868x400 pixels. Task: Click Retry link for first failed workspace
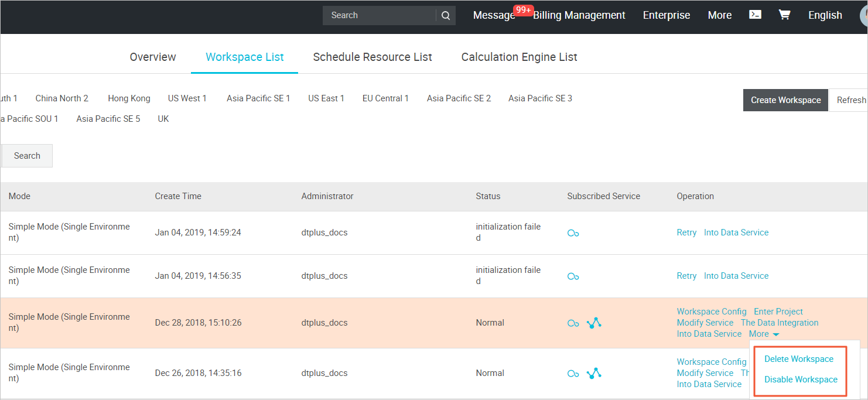point(686,233)
